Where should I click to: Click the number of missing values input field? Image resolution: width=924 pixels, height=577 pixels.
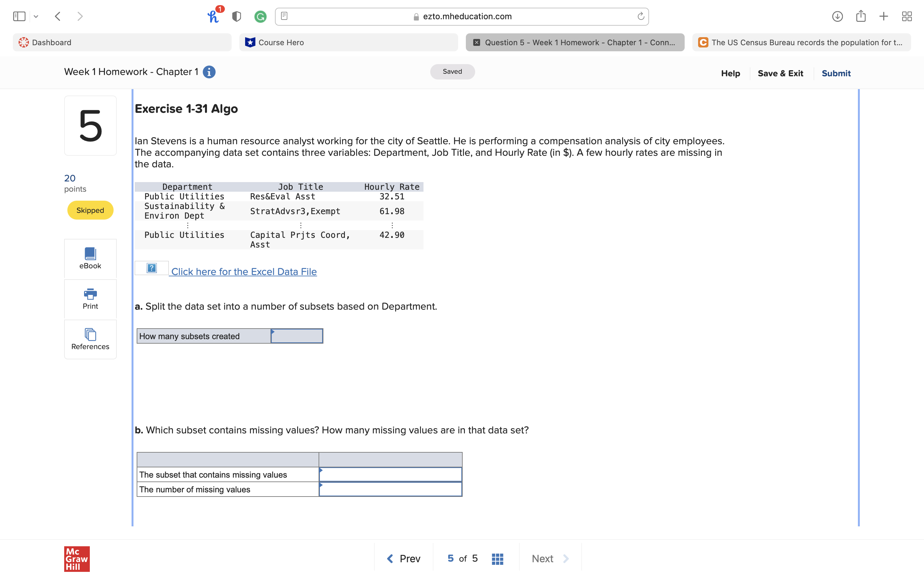[390, 489]
